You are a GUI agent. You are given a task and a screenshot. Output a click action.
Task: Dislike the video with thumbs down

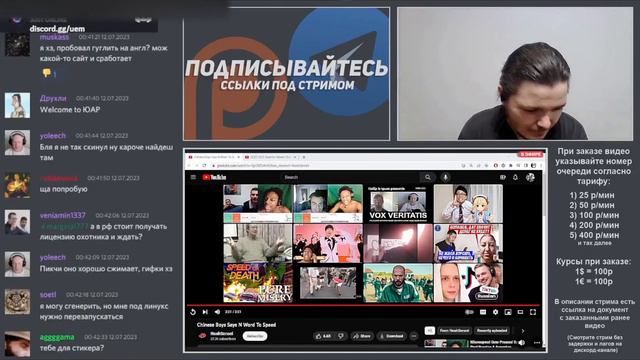point(341,336)
